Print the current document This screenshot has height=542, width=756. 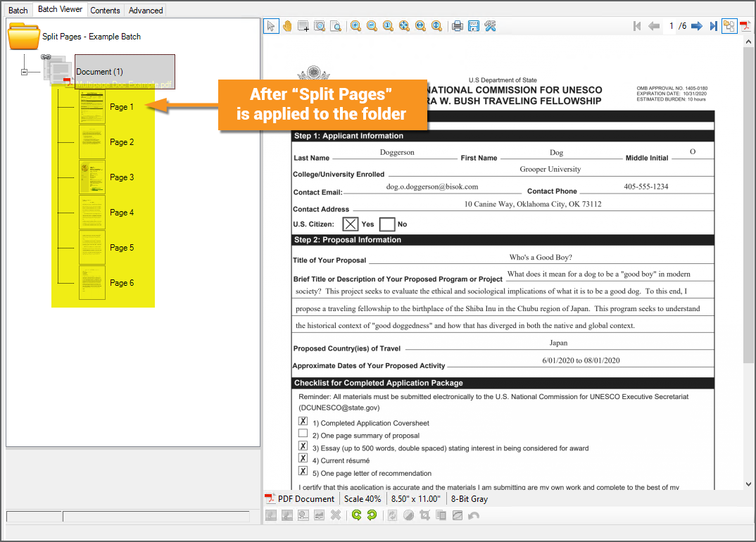tap(458, 26)
